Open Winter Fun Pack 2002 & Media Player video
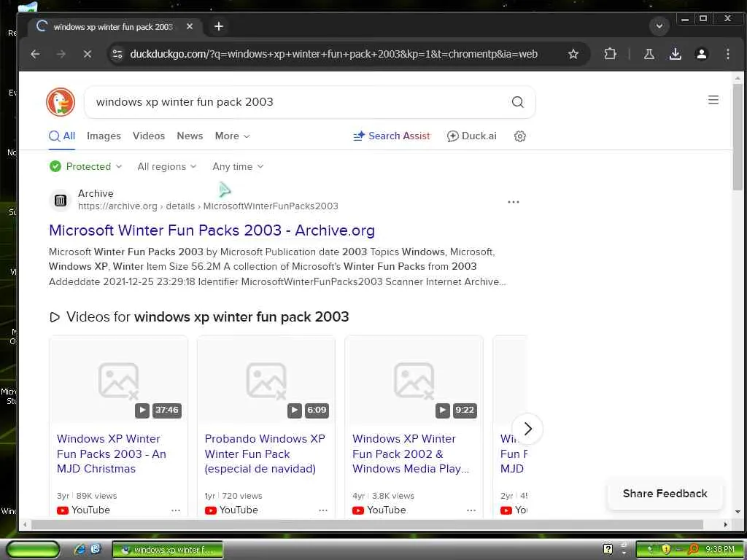The width and height of the screenshot is (747, 560). click(x=411, y=454)
